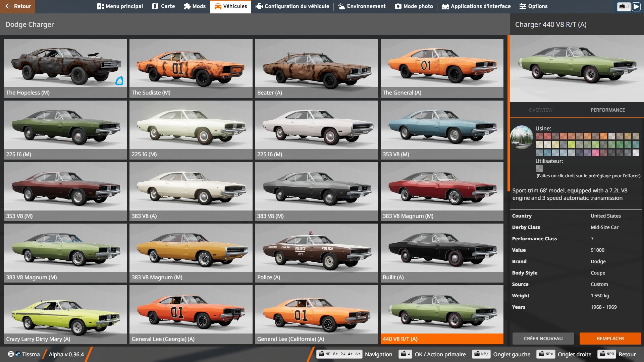Select the pink factory color swatch
Screen dimensions: 644x362
click(596, 153)
